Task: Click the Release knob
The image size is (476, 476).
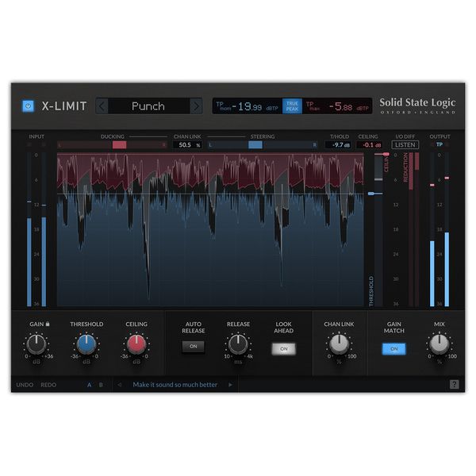Action: pos(238,344)
